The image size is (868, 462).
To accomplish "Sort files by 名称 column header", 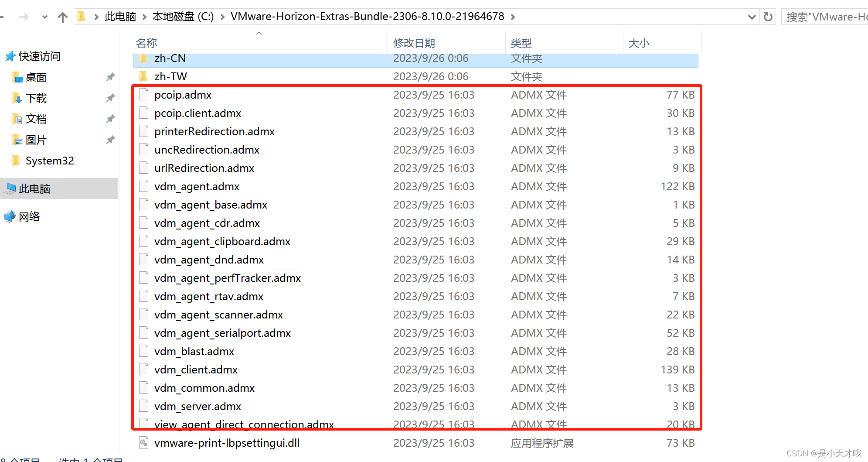I will pyautogui.click(x=146, y=43).
